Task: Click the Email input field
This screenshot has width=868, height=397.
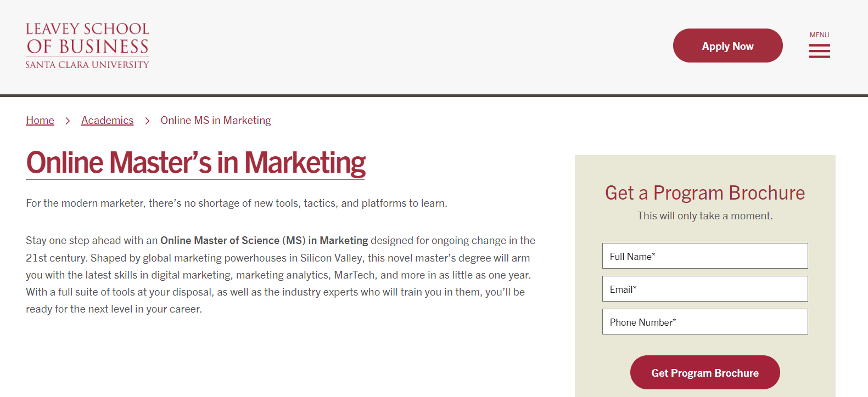Action: pos(705,288)
